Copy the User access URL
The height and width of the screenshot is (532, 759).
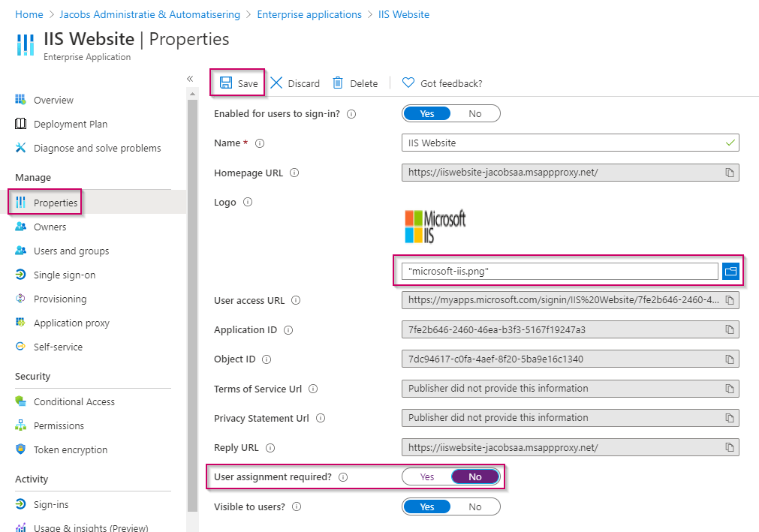[729, 301]
